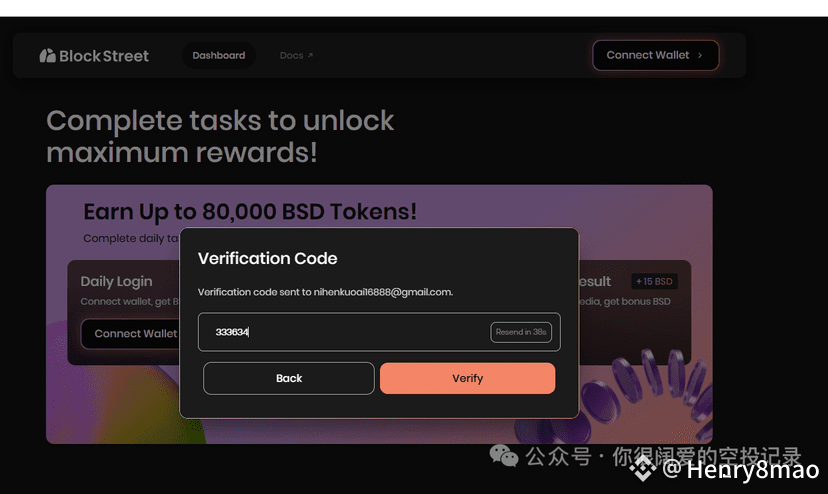The height and width of the screenshot is (494, 828).
Task: Click the nihenkuoai16888@gmail.com sent message
Action: pos(325,292)
